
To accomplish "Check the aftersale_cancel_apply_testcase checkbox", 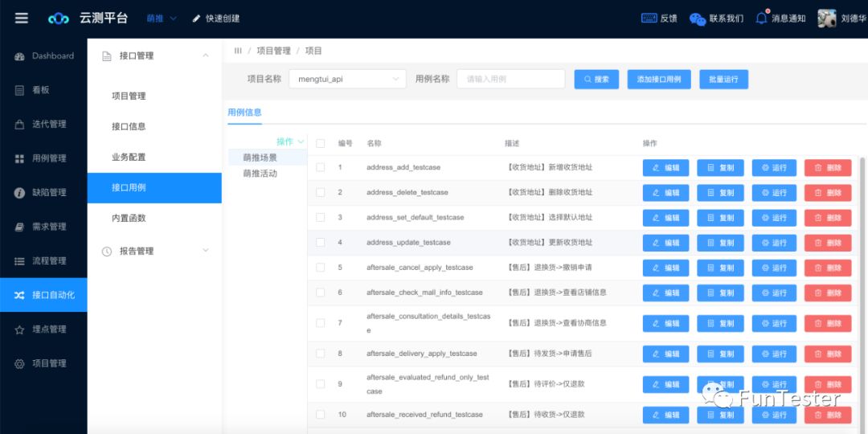I will pos(320,268).
